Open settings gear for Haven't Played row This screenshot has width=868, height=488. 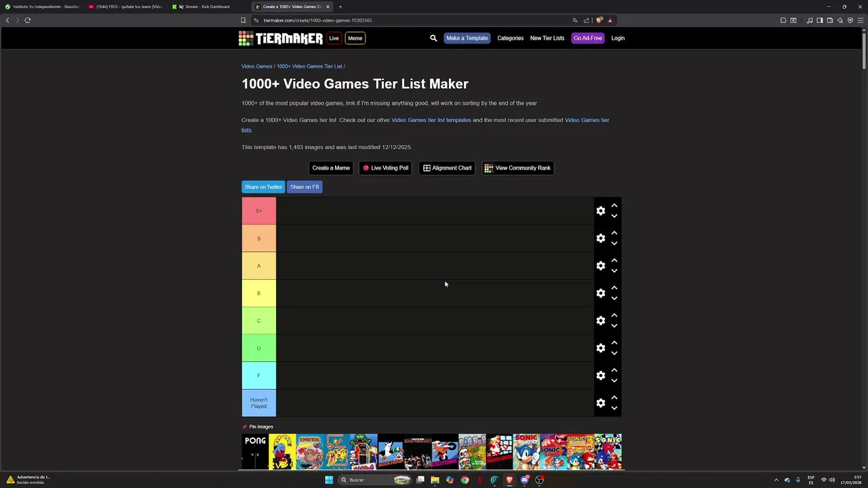[x=601, y=403]
